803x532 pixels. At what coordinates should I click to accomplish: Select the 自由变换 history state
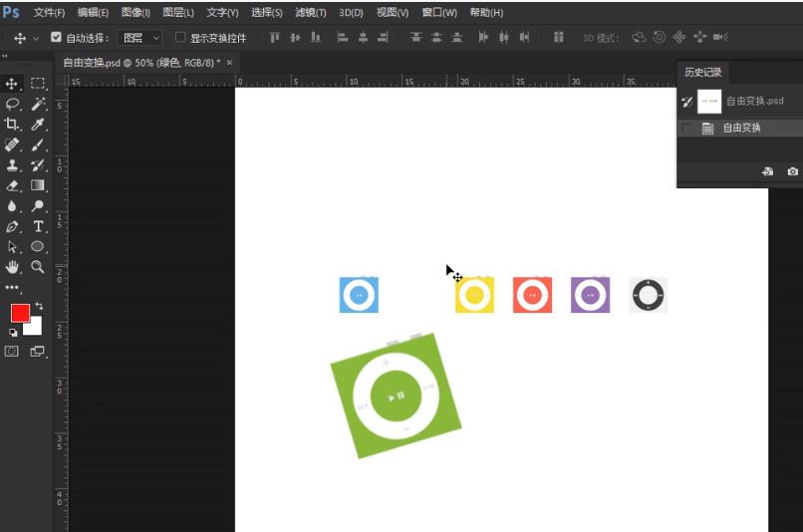click(740, 128)
